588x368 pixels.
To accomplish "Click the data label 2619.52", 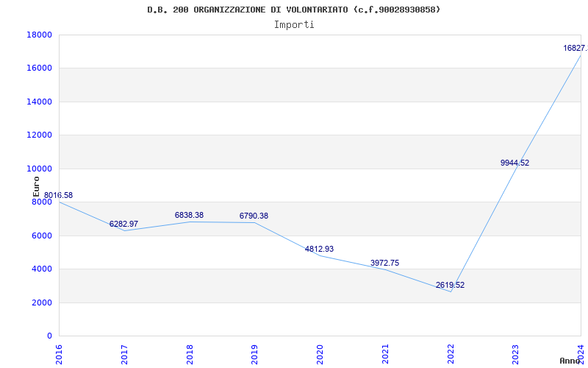I will coord(450,285).
